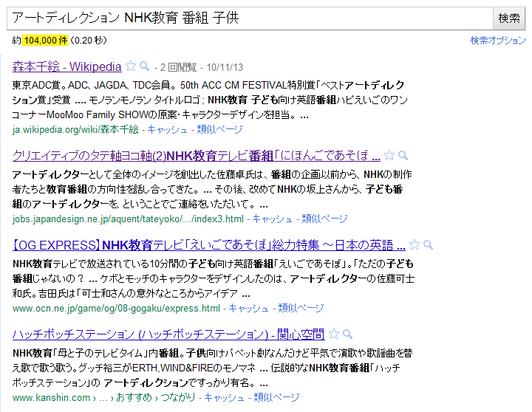Open 類似ページ for www.kanshin.com result
The image size is (532, 412).
tap(276, 397)
